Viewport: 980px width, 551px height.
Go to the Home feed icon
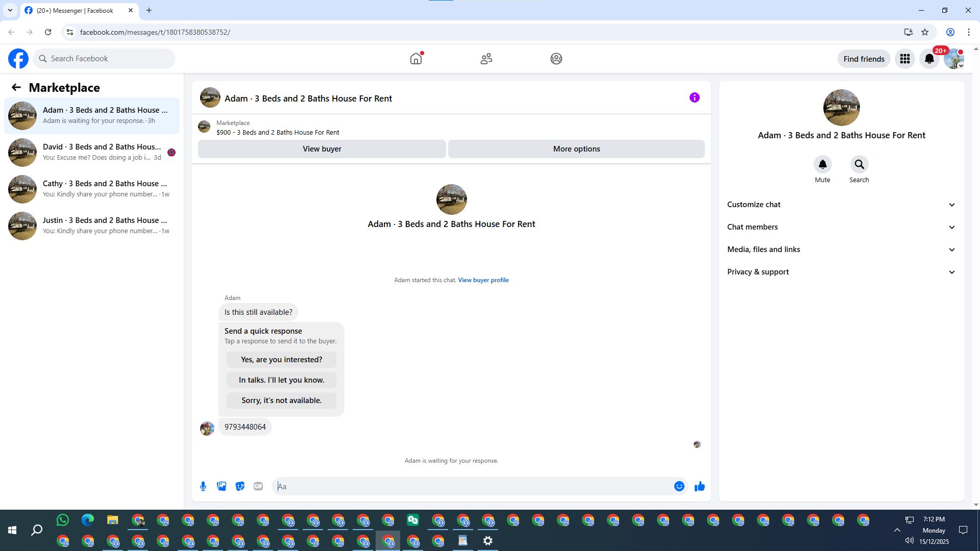tap(416, 59)
